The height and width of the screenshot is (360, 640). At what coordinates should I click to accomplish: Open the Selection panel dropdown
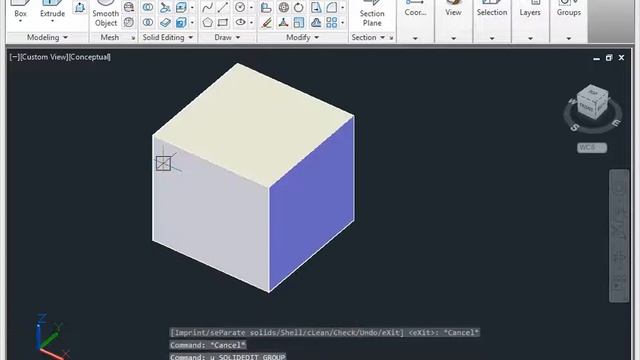coord(492,38)
